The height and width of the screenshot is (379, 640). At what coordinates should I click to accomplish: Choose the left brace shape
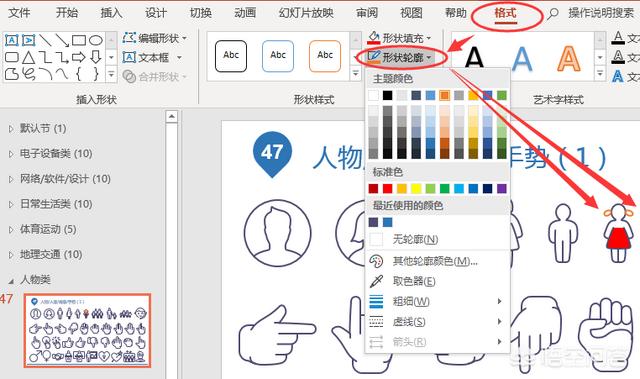[x=79, y=74]
